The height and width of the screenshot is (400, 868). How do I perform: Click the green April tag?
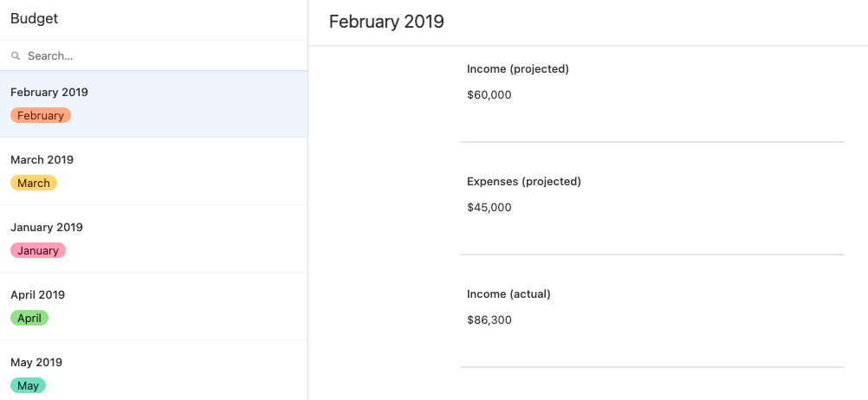(x=29, y=318)
